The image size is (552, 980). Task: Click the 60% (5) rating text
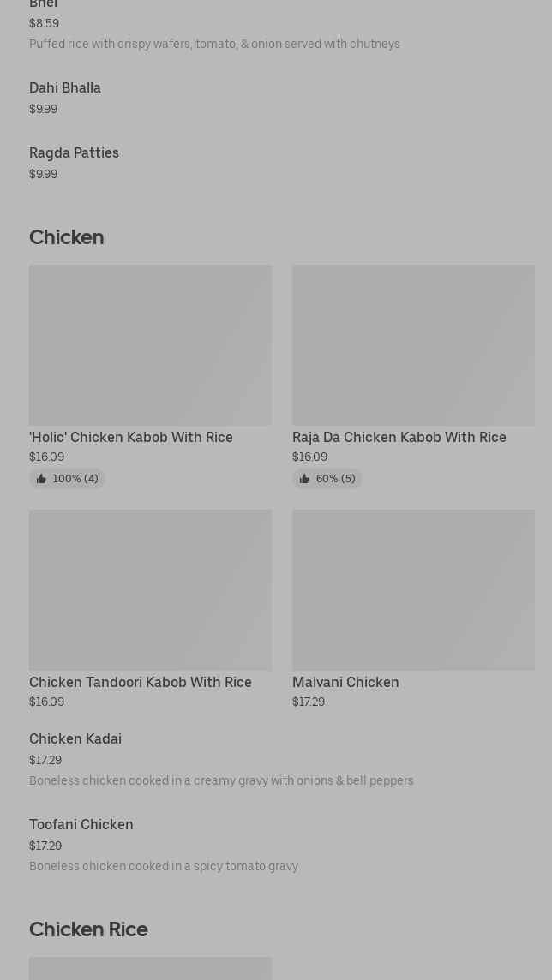pos(335,479)
